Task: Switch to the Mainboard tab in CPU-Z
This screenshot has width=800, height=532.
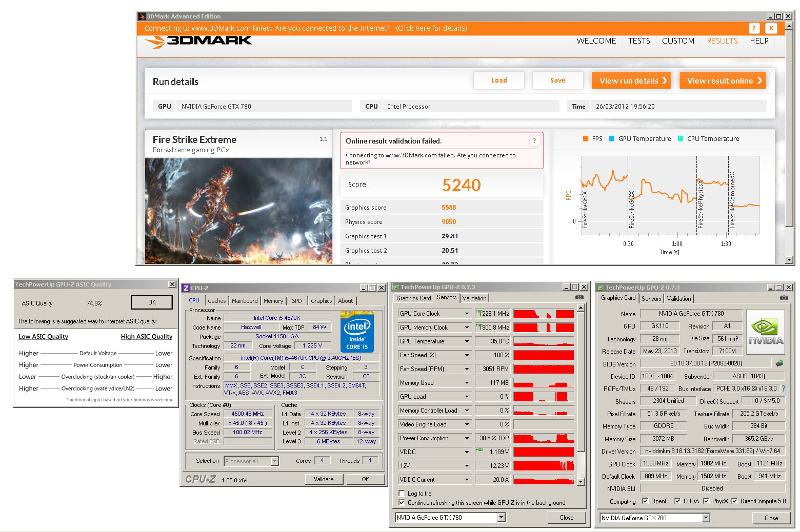Action: click(x=245, y=301)
